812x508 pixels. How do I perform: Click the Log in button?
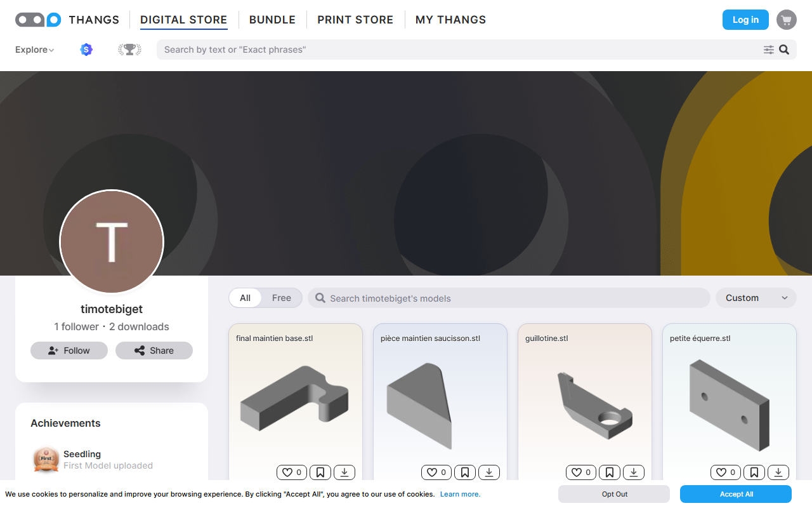pos(745,20)
